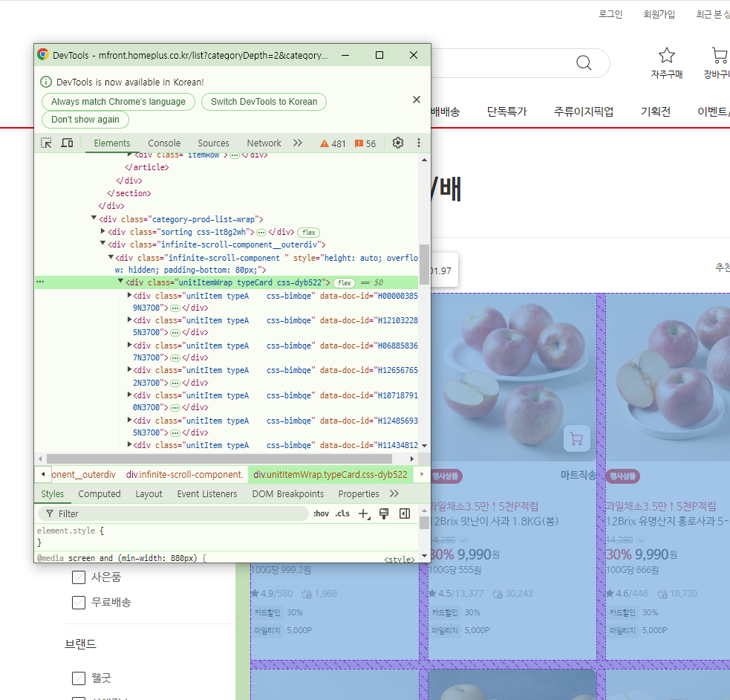Open DOM Breakpoints tab
This screenshot has height=700, width=730.
click(287, 493)
